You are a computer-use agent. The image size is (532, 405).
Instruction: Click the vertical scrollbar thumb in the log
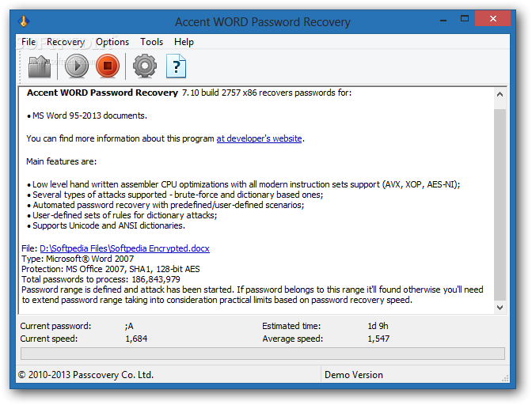pos(500,205)
